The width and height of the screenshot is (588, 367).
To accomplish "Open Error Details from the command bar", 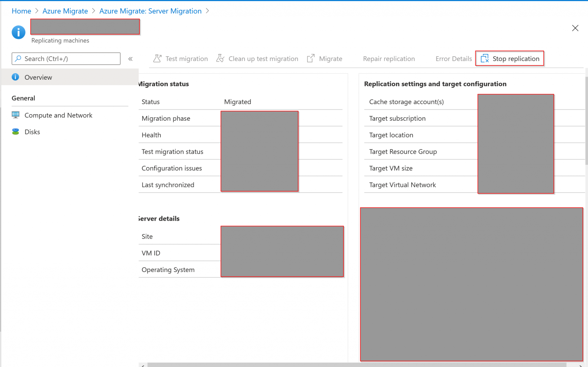I will click(454, 59).
